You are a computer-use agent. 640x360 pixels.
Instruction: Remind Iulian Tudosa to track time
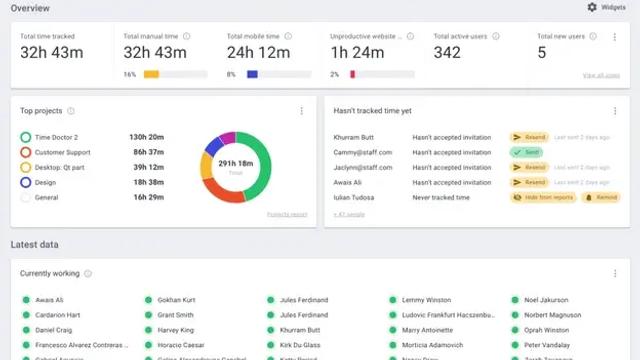[601, 198]
